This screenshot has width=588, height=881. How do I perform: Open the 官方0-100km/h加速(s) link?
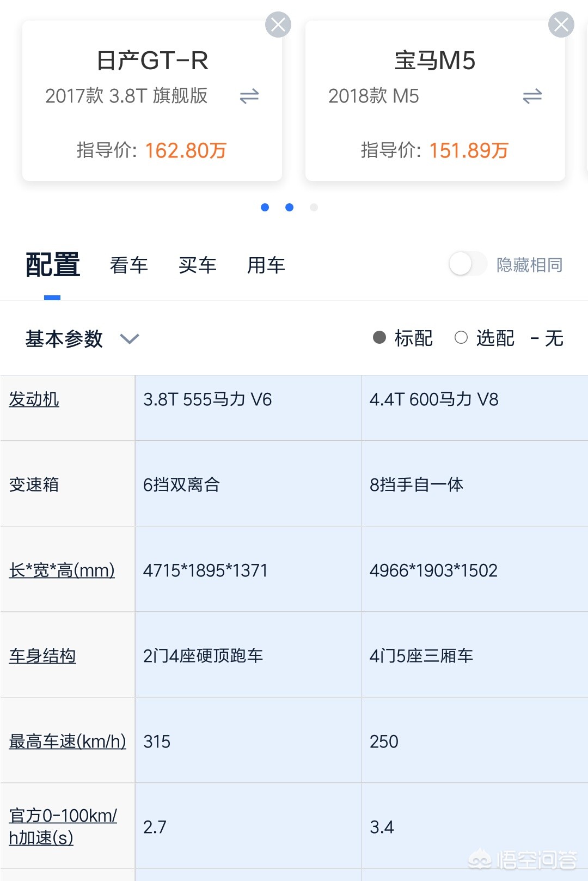[x=63, y=827]
